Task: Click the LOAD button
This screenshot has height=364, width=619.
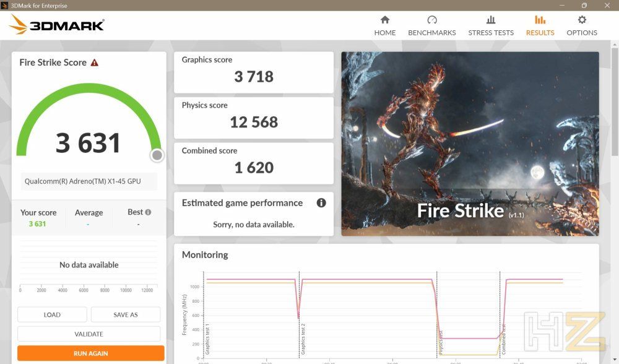Action: (52, 314)
